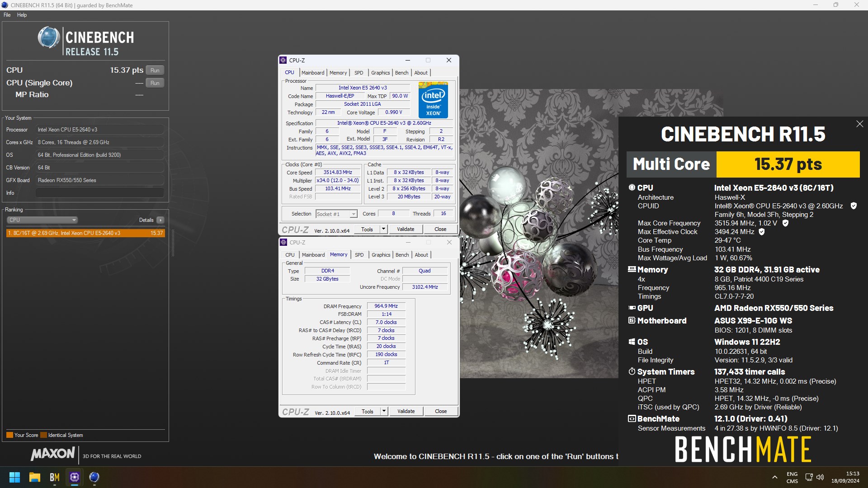The width and height of the screenshot is (868, 488).
Task: Click lower CPU-Z title bar icon
Action: tap(283, 242)
